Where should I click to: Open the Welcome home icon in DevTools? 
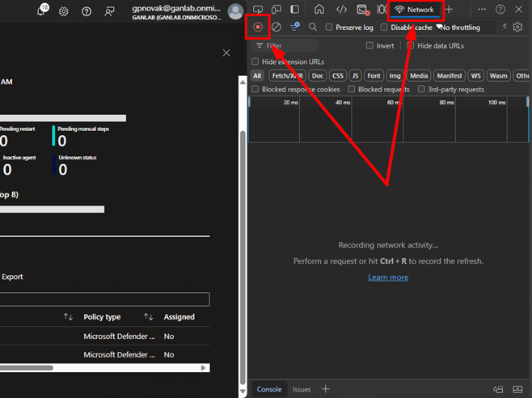pyautogui.click(x=319, y=10)
